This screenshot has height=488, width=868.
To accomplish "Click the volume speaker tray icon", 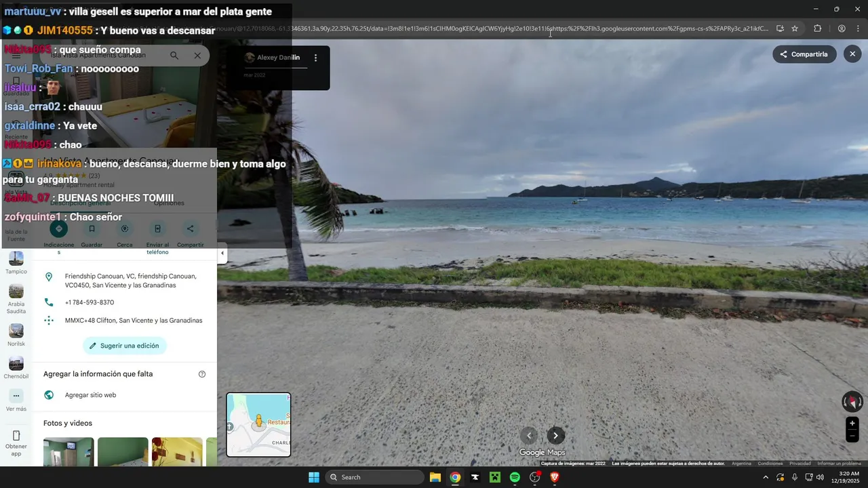I will (x=820, y=477).
